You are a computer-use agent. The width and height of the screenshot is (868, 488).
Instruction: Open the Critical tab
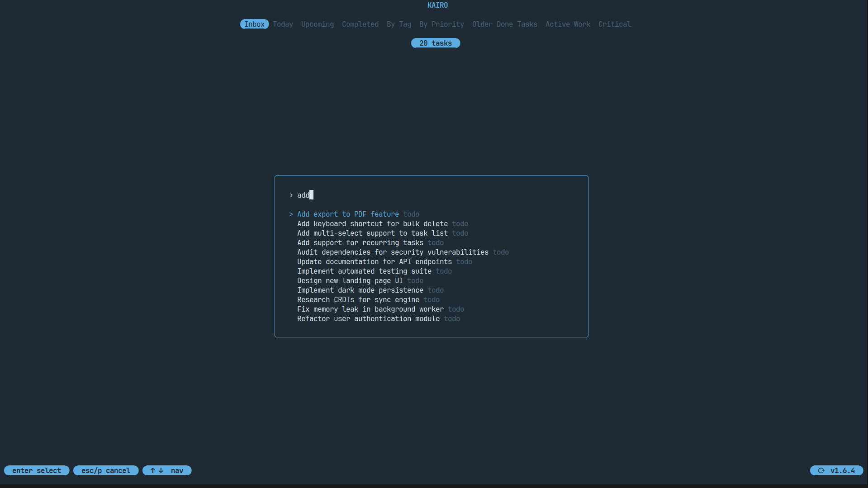pyautogui.click(x=614, y=24)
